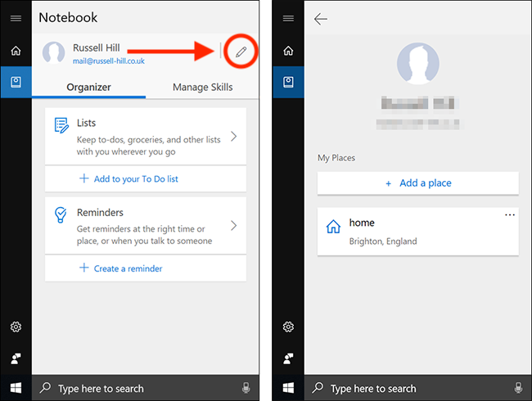The image size is (532, 401).
Task: Click the blue home place icon
Action: pos(333,227)
